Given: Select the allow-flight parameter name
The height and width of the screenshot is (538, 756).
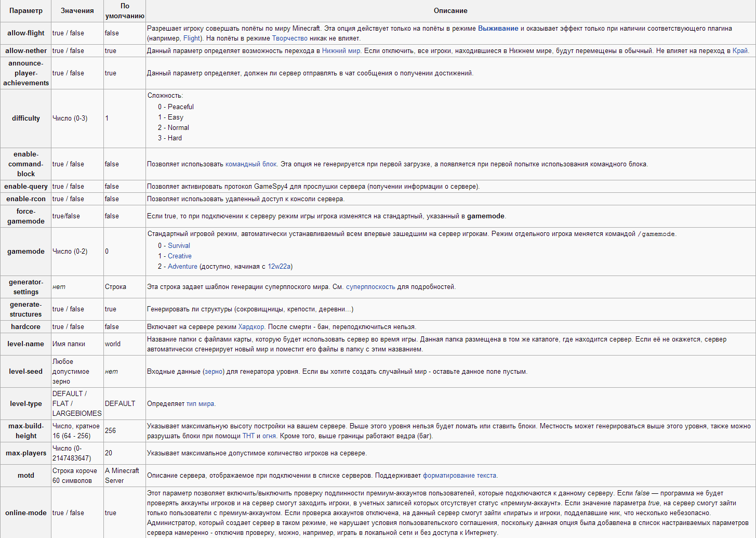Looking at the screenshot, I should coord(26,33).
